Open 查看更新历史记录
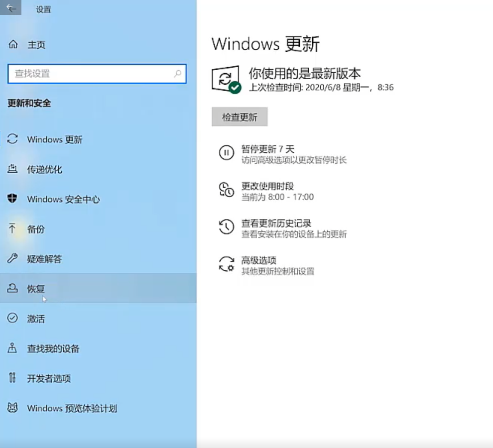 [x=282, y=223]
